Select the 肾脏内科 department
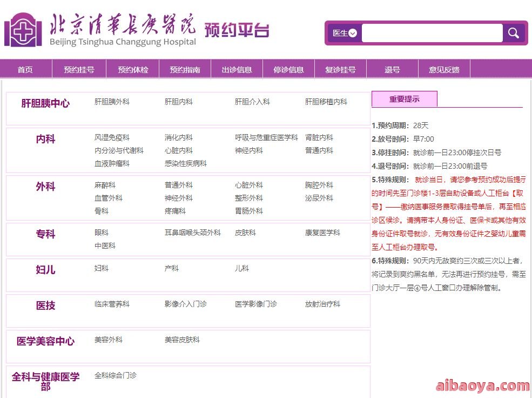This screenshot has height=398, width=532. (x=319, y=137)
